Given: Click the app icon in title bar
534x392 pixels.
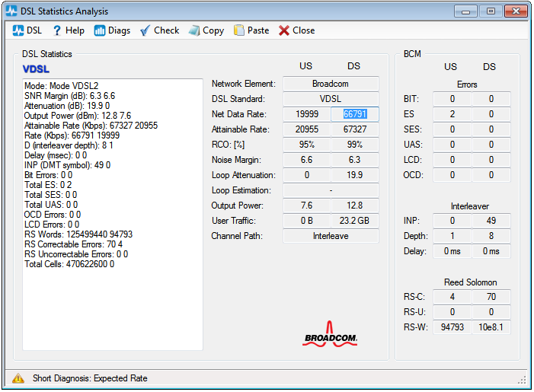Looking at the screenshot, I should point(11,11).
